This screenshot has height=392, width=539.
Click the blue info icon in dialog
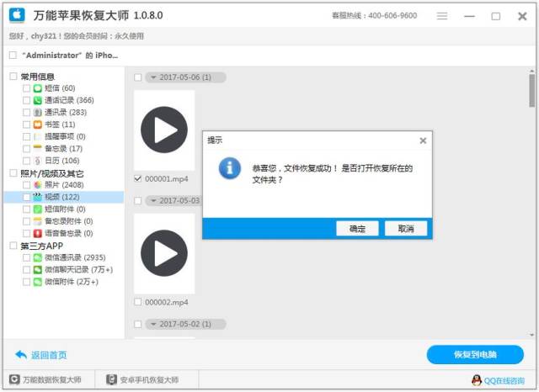coord(230,168)
